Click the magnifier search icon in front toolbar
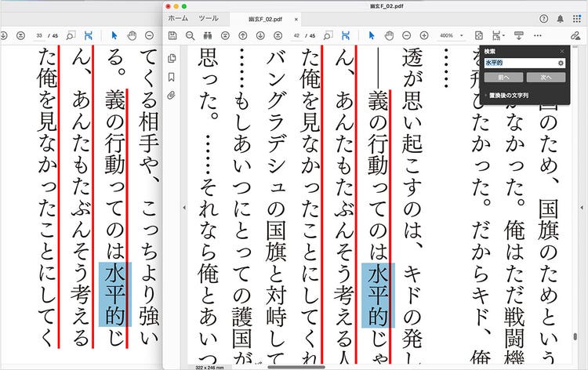The height and width of the screenshot is (370, 588). [191, 35]
